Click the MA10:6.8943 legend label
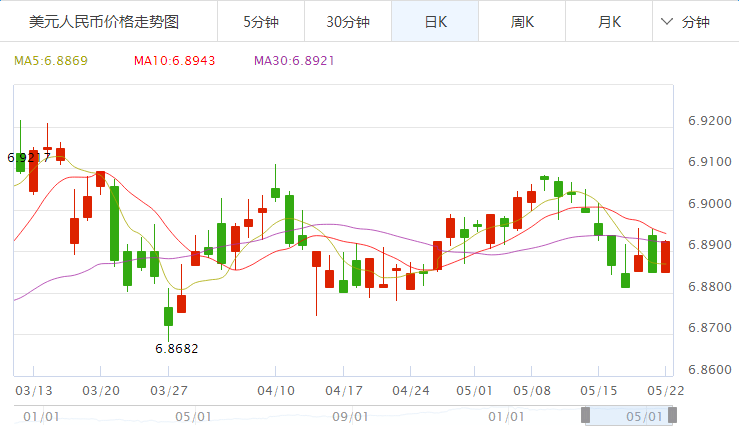Viewport: 739px width, 429px height. (x=174, y=61)
